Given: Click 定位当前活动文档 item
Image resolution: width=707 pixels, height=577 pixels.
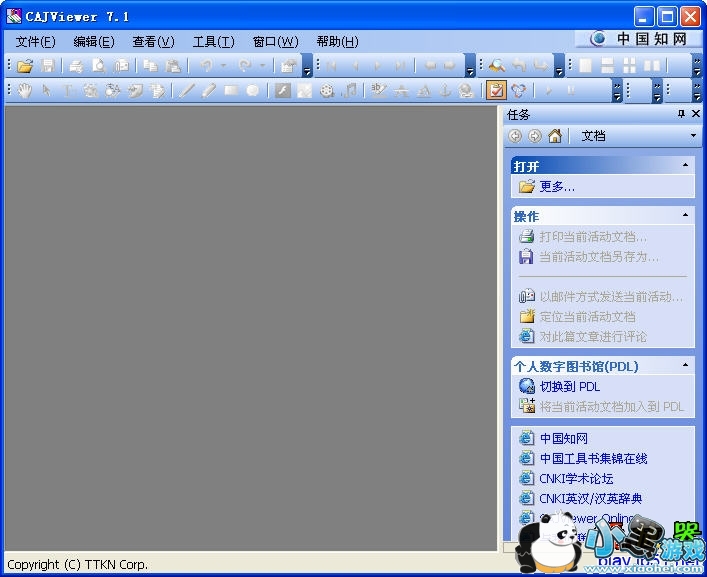Looking at the screenshot, I should pos(588,317).
